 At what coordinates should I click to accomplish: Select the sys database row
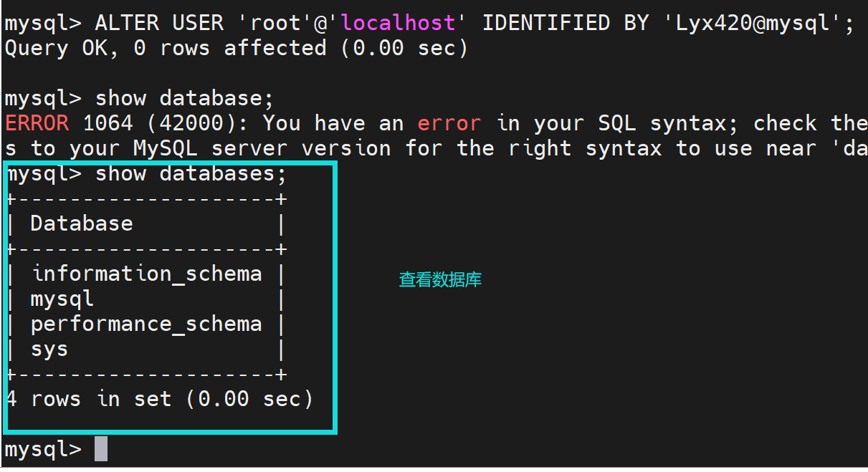tap(49, 350)
